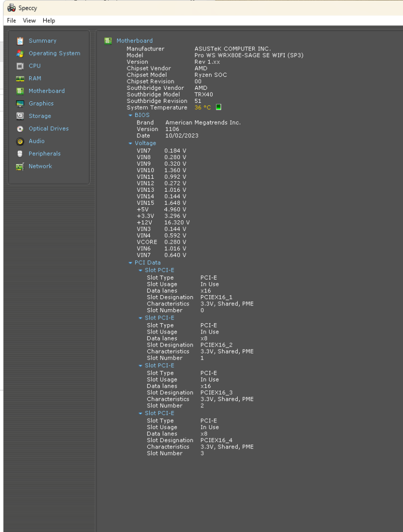The image size is (403, 532).
Task: Click the Version value Rev 1.xx
Action: [x=207, y=62]
